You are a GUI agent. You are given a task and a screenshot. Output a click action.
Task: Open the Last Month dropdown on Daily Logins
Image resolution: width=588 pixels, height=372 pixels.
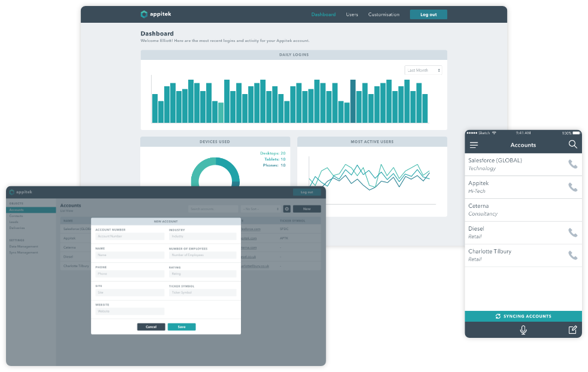(x=423, y=70)
